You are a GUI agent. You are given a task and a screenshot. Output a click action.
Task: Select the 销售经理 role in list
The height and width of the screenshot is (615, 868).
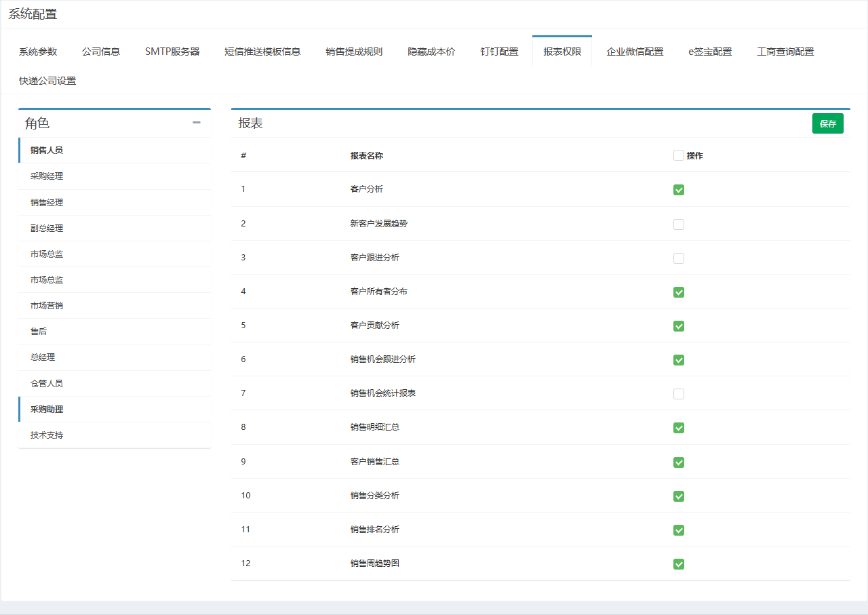115,203
